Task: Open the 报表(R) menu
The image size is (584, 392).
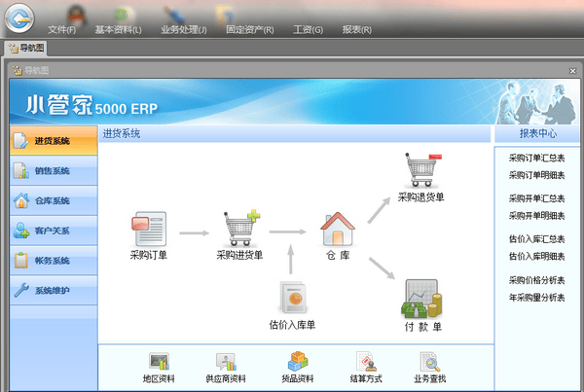Action: pyautogui.click(x=357, y=30)
